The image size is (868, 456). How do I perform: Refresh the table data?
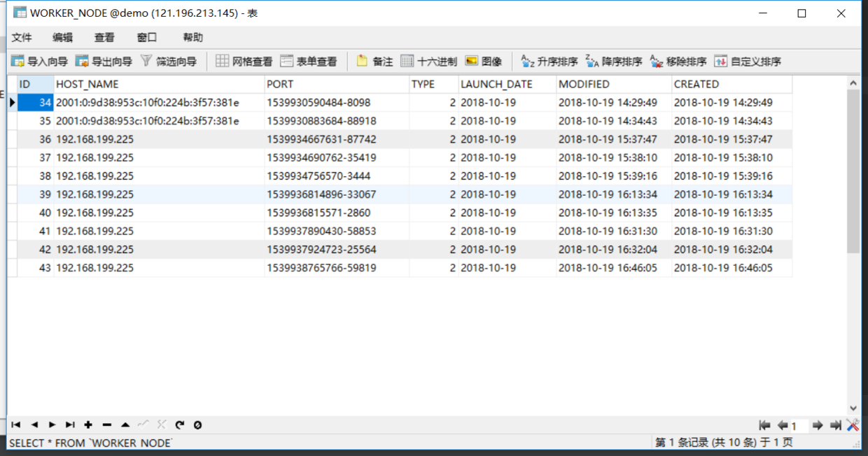click(x=181, y=424)
